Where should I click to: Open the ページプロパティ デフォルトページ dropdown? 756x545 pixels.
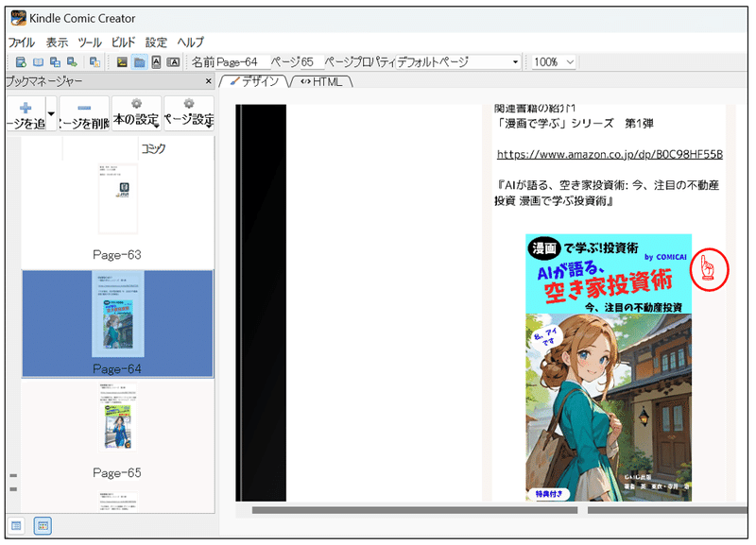coord(458,62)
